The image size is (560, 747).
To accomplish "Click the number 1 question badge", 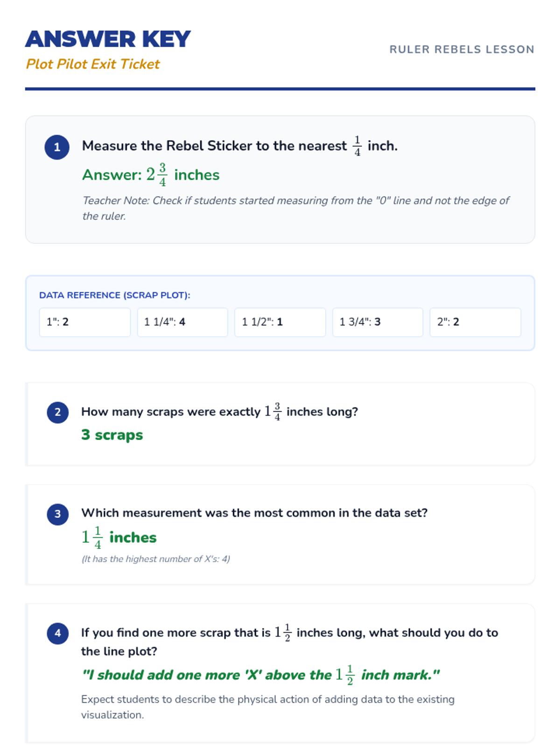I will click(x=57, y=147).
